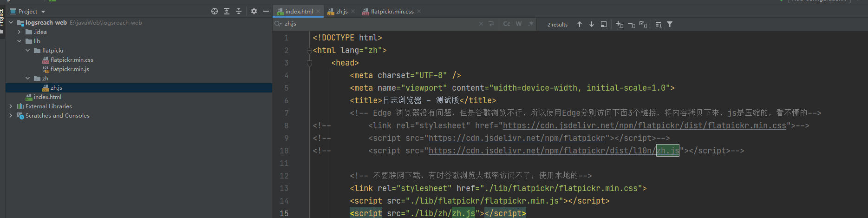Collapse the logsreach-web root node
Viewport: 868px width, 218px height.
coord(11,22)
